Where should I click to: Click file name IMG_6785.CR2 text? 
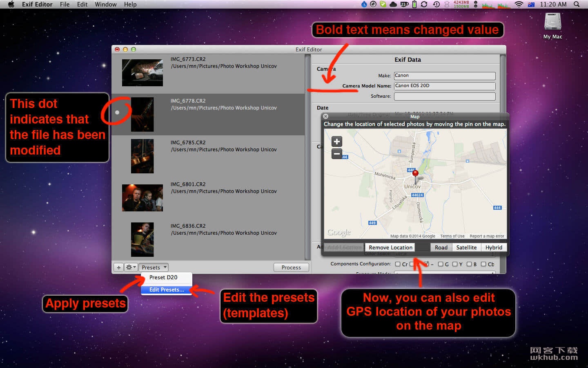pos(188,143)
